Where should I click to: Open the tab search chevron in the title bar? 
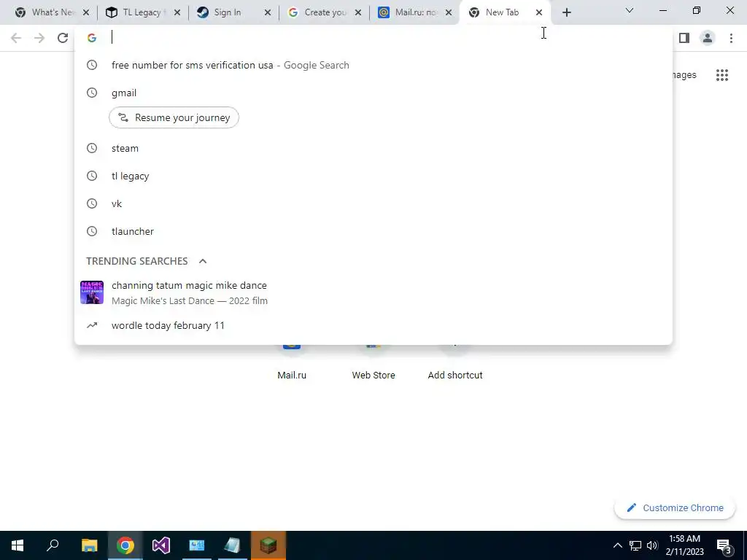630,10
